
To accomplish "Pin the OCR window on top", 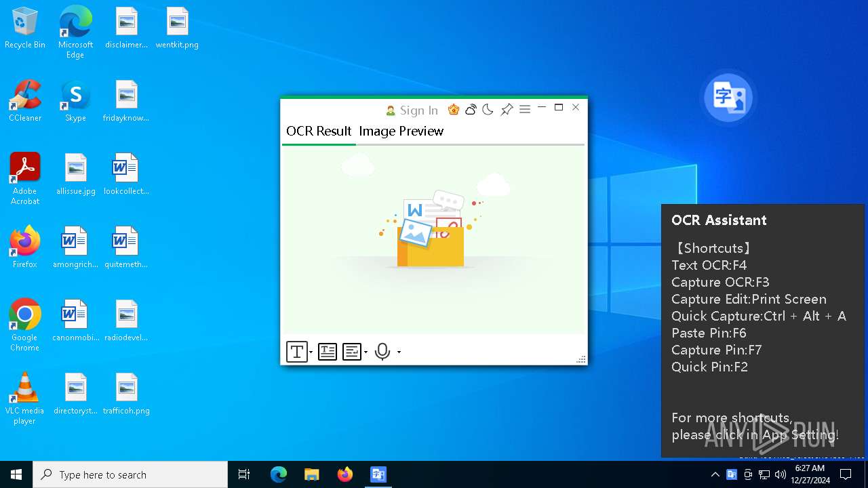I will (x=507, y=110).
